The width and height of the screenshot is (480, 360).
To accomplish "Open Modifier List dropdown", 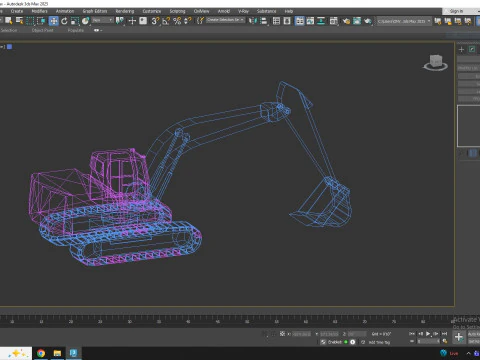I will coord(469,68).
